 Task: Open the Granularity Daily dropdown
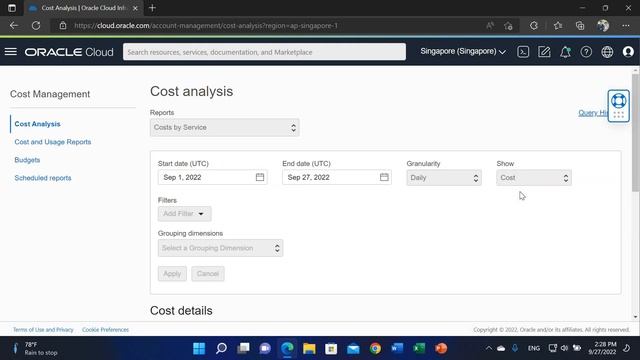444,178
